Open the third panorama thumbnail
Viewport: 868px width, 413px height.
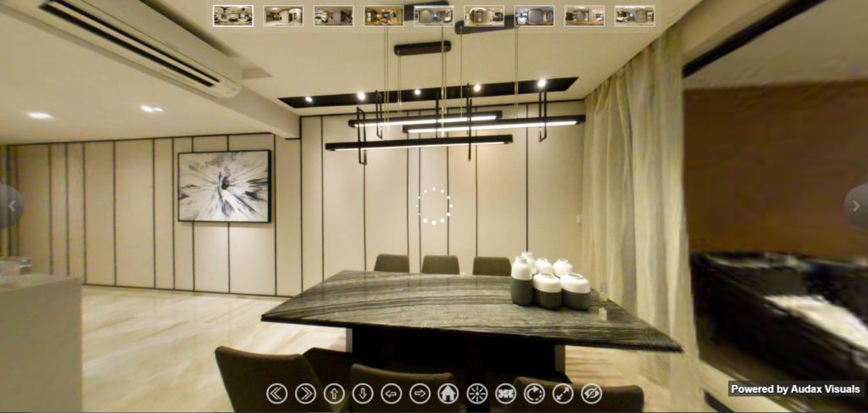pos(333,15)
